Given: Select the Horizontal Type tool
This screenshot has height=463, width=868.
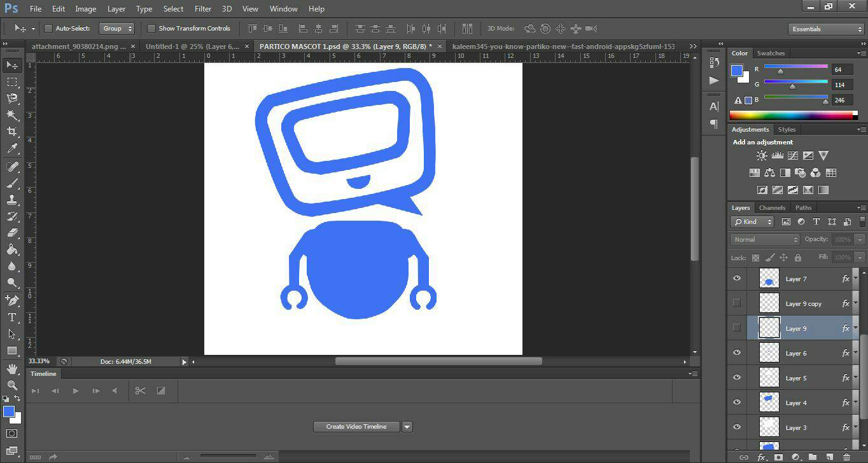Looking at the screenshot, I should [x=12, y=317].
